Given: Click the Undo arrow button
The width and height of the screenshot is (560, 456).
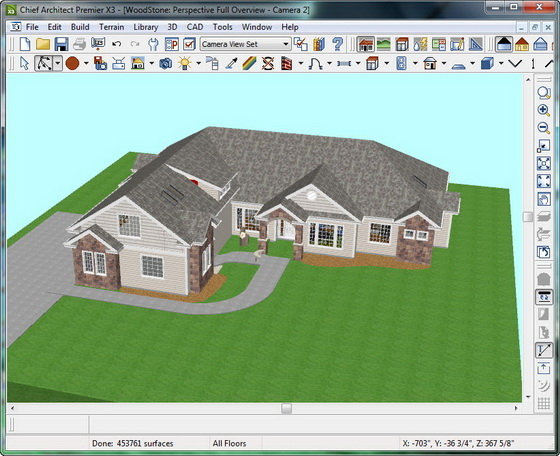Looking at the screenshot, I should [116, 44].
